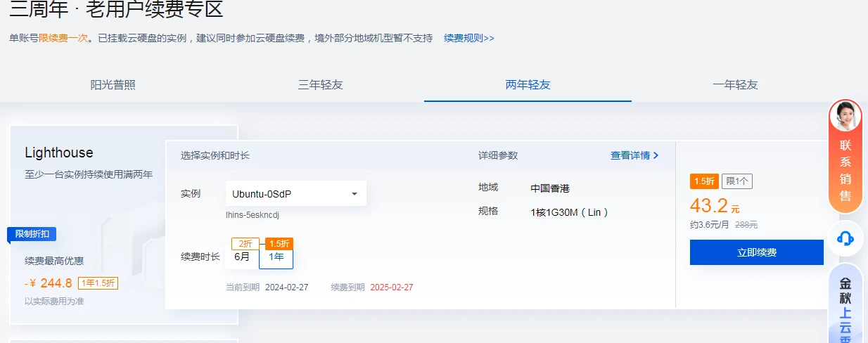Click the Lighthouse product card title
868x343 pixels.
tap(59, 153)
